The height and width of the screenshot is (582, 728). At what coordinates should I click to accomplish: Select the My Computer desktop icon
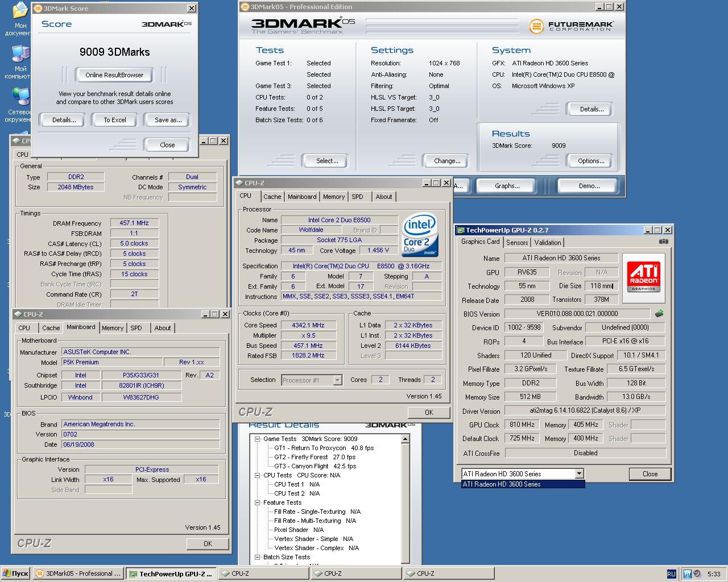[x=20, y=61]
